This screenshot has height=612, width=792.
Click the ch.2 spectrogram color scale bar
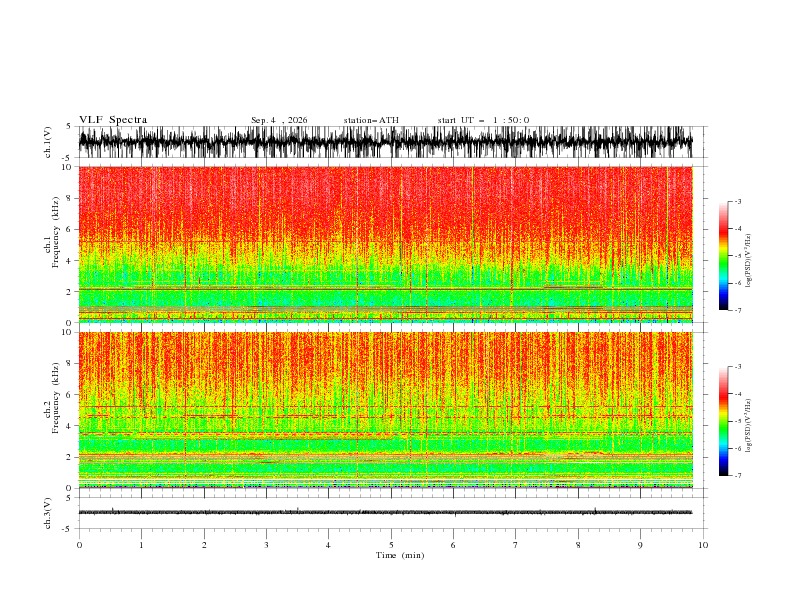tap(723, 421)
